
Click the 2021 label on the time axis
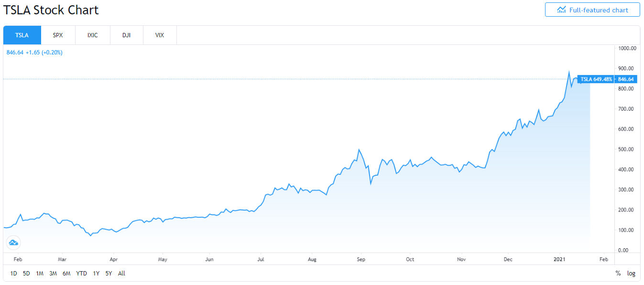(x=560, y=259)
